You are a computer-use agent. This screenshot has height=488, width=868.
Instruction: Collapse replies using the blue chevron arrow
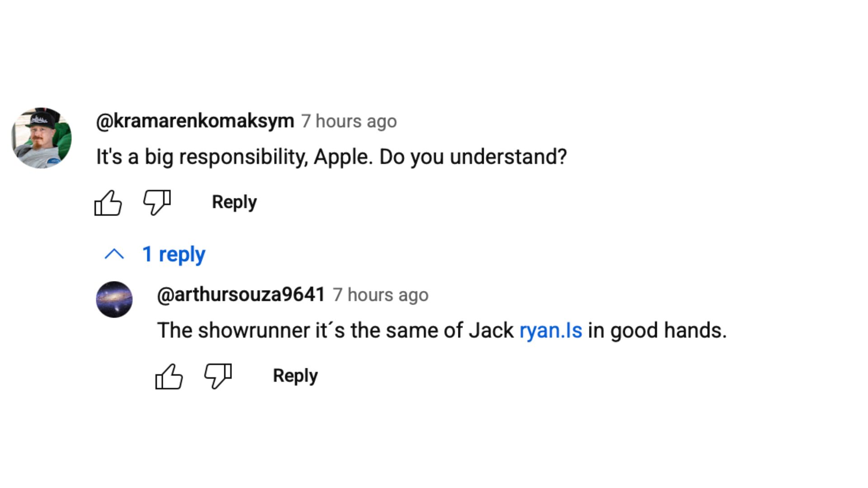(x=114, y=254)
